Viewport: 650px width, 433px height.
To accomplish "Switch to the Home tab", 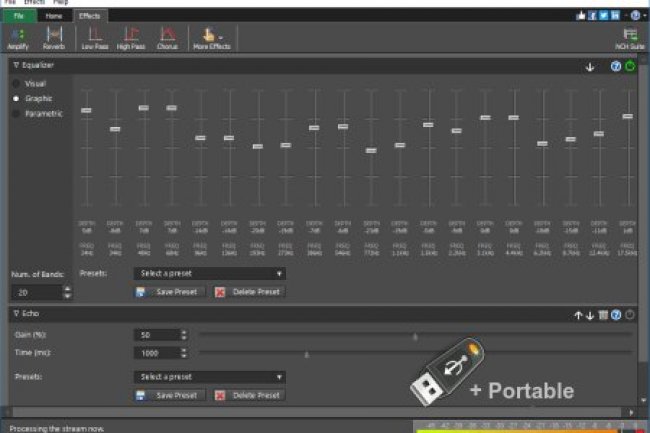I will 54,16.
